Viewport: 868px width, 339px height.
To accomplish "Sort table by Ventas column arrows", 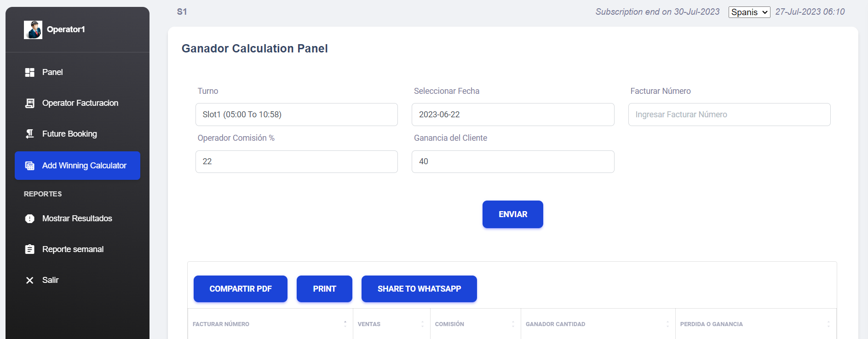I will (422, 324).
